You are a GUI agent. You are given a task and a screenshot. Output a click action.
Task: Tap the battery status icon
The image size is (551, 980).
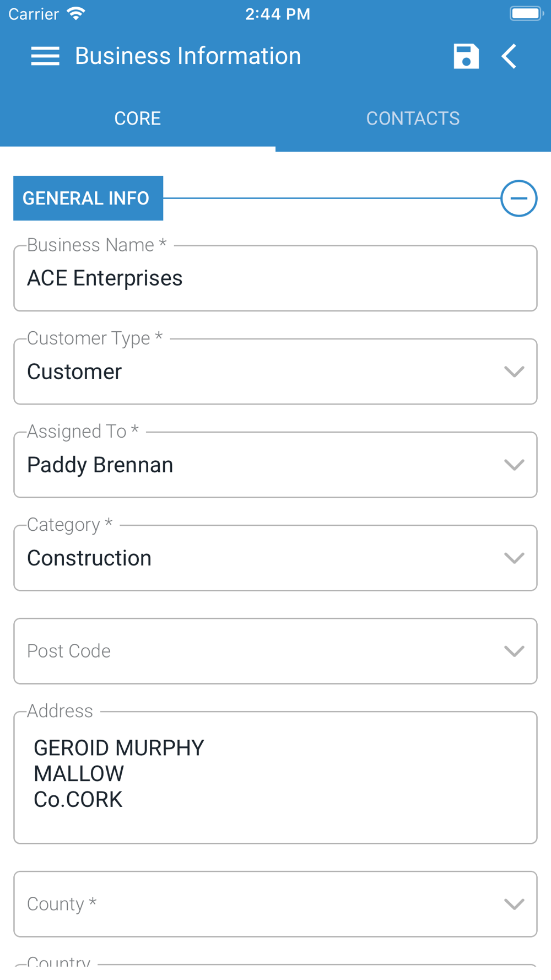(526, 14)
